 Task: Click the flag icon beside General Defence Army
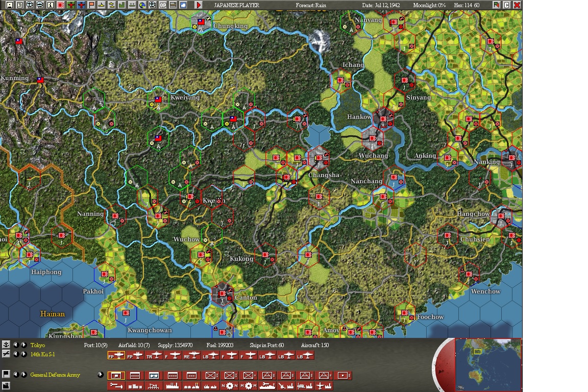coord(6,374)
